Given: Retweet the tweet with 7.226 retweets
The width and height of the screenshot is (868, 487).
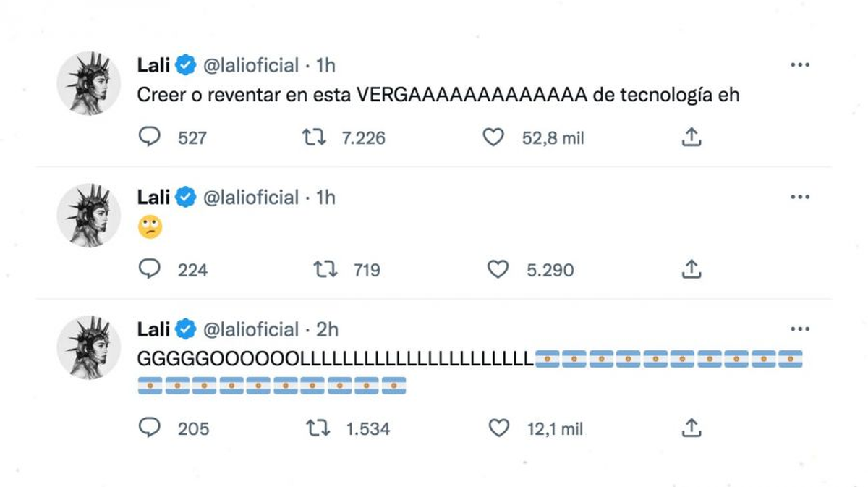Looking at the screenshot, I should click(315, 137).
